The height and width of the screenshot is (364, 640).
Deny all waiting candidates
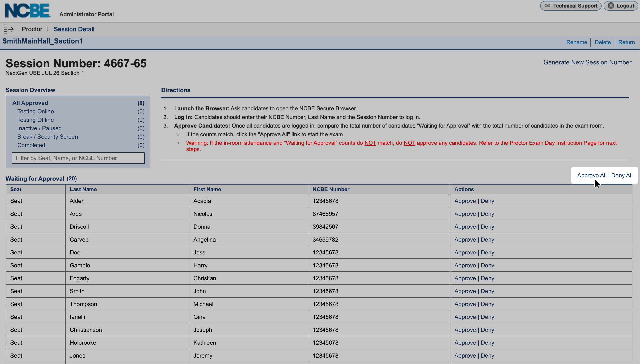pos(622,176)
